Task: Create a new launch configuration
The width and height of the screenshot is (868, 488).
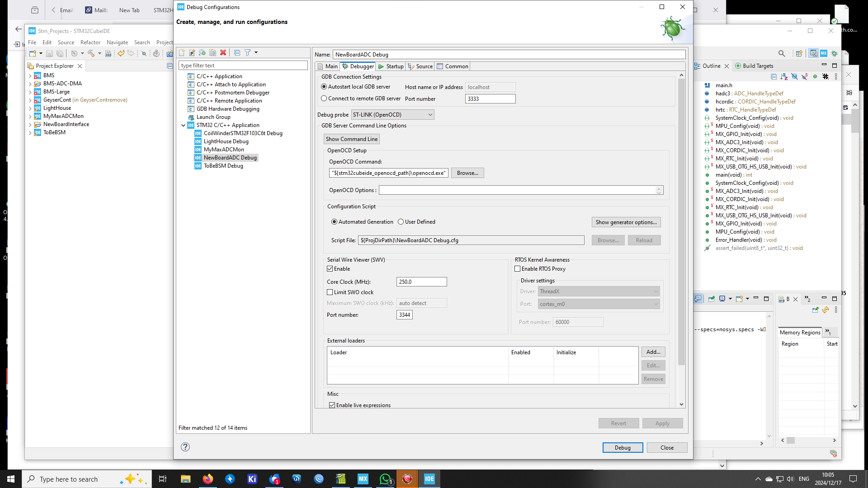Action: click(x=182, y=52)
